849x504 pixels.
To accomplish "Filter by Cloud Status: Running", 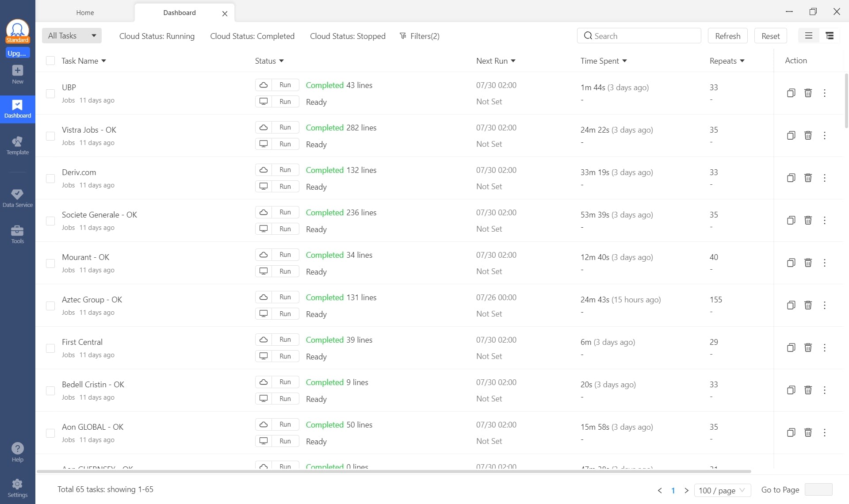I will pos(157,36).
